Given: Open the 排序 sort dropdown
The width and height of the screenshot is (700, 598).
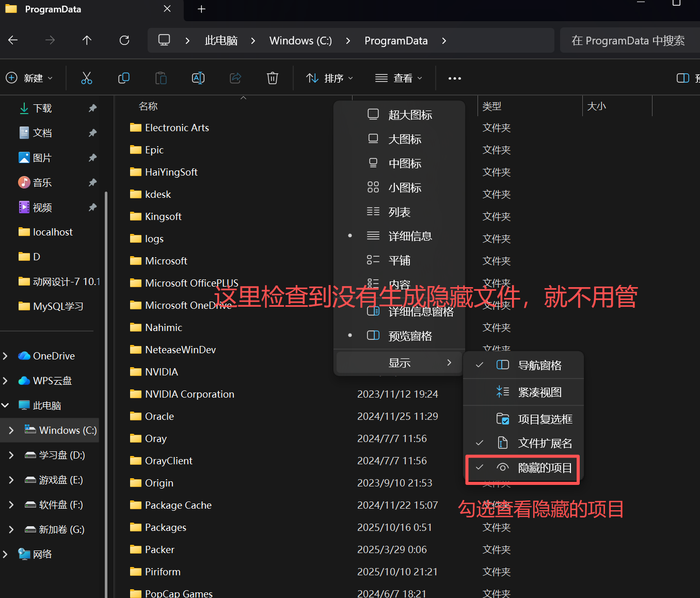Looking at the screenshot, I should [329, 78].
